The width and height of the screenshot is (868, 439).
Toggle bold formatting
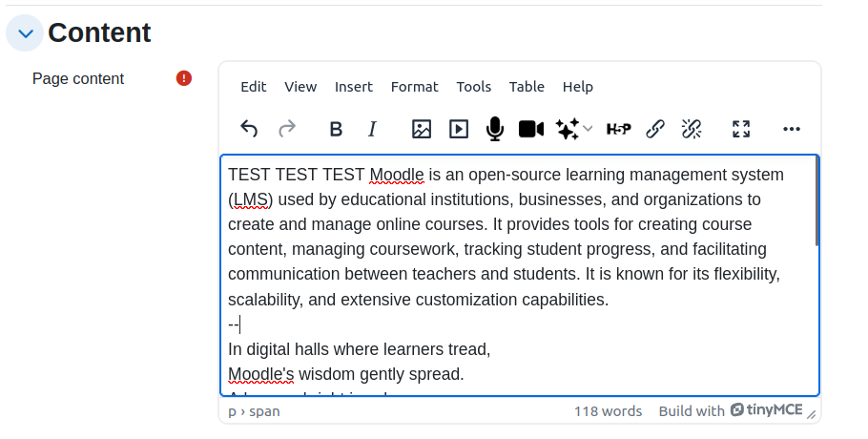click(x=336, y=129)
